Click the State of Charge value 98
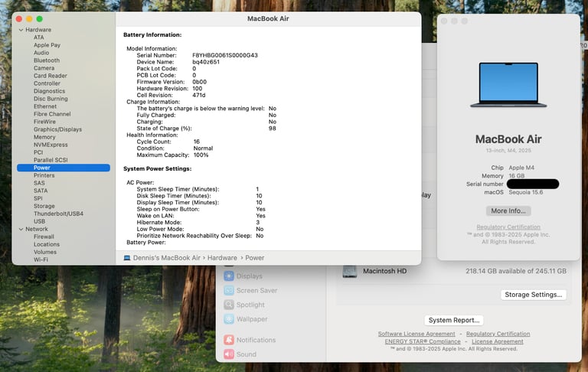The image size is (588, 372). pyautogui.click(x=273, y=129)
